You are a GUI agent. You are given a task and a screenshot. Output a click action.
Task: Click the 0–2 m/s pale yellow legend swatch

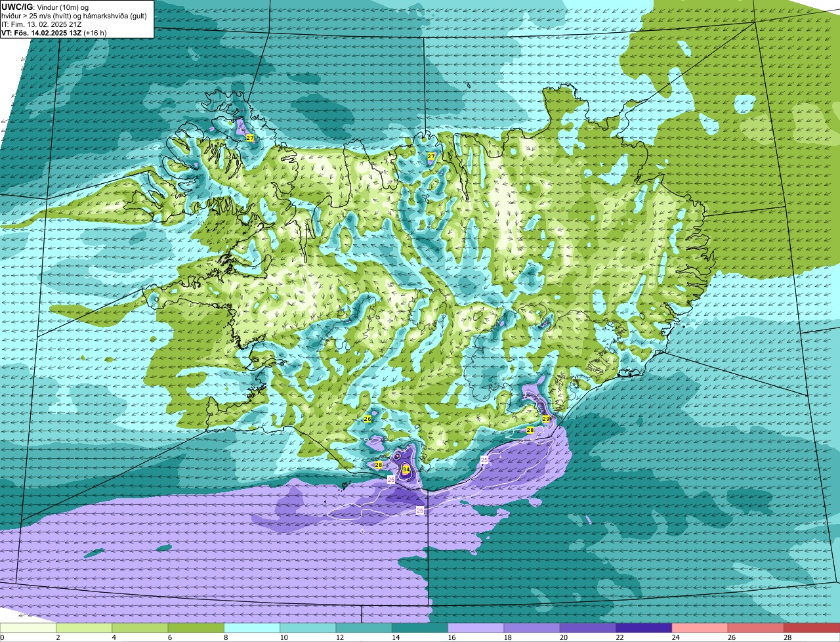(x=28, y=628)
